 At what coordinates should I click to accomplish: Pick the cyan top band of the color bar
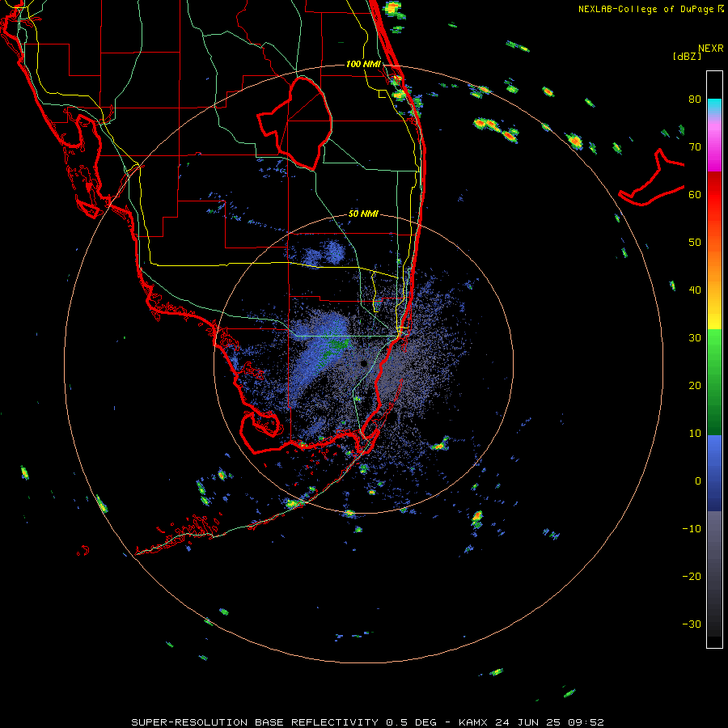(x=714, y=104)
